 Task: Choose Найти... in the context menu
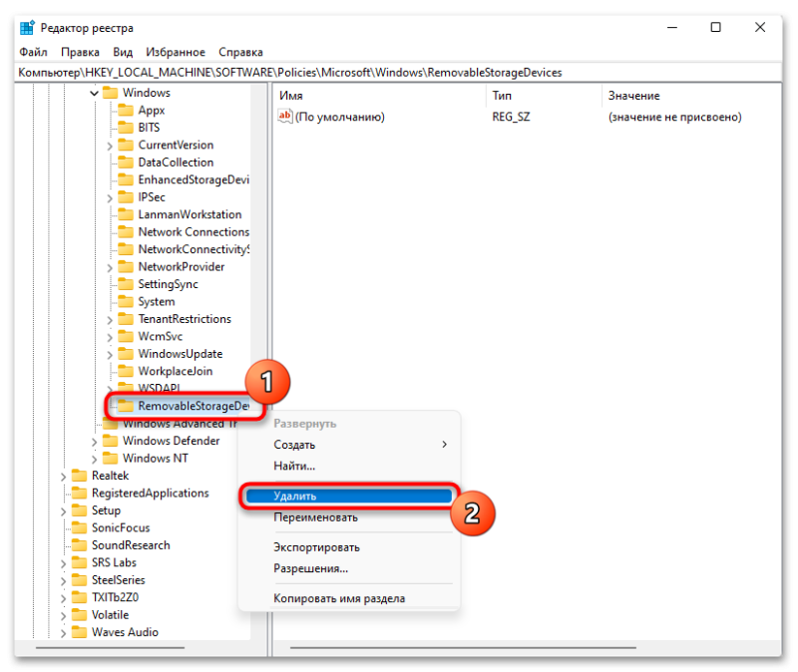[x=349, y=466]
